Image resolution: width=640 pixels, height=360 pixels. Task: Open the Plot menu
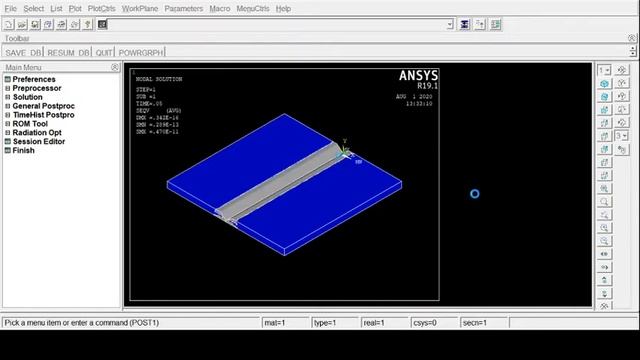pos(75,9)
